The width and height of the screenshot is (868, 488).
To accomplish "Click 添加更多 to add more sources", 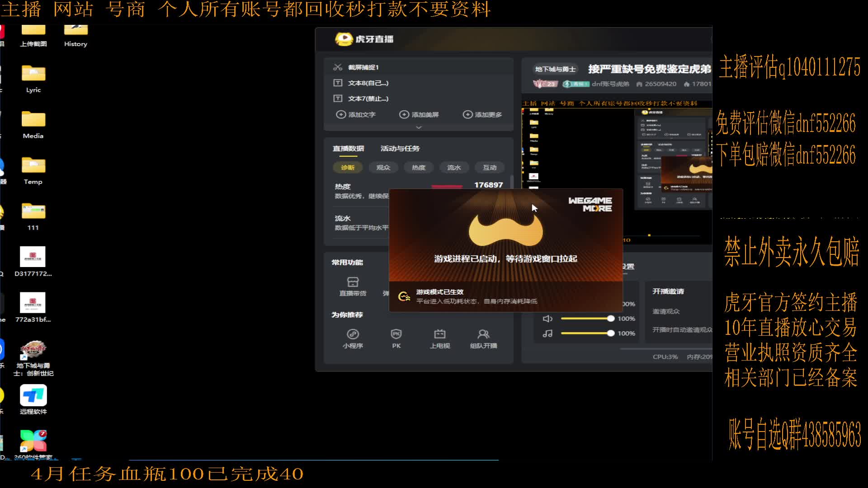I will point(482,114).
